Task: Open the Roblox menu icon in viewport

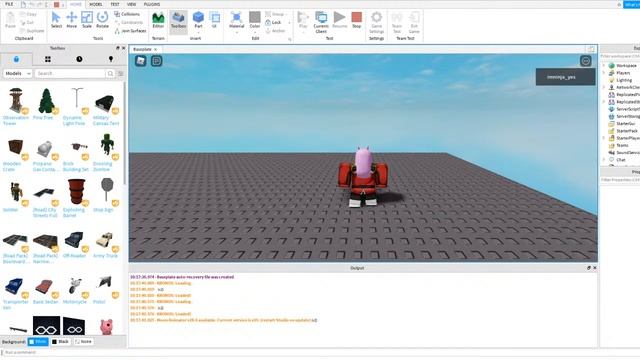Action: point(141,61)
